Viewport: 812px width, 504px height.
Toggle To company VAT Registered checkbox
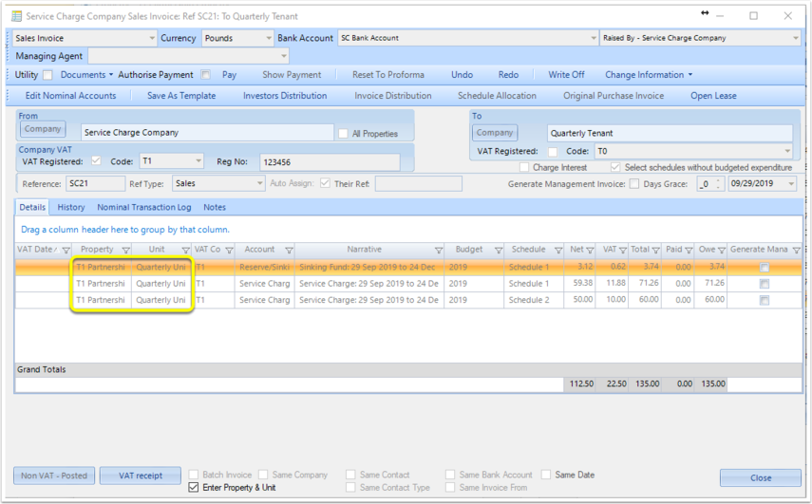point(553,152)
